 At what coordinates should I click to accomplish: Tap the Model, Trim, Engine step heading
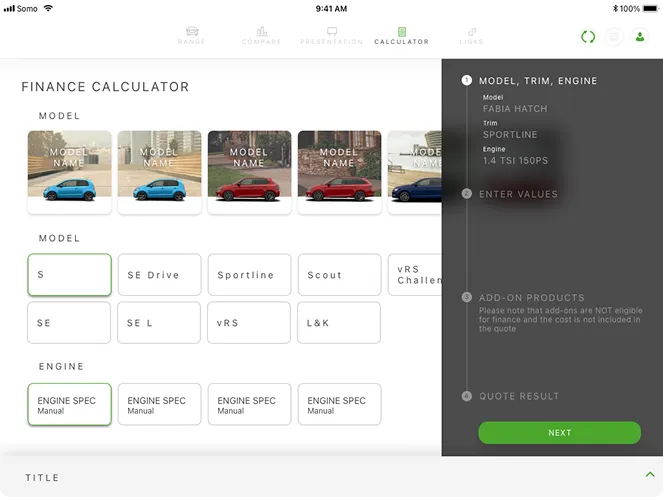[538, 81]
